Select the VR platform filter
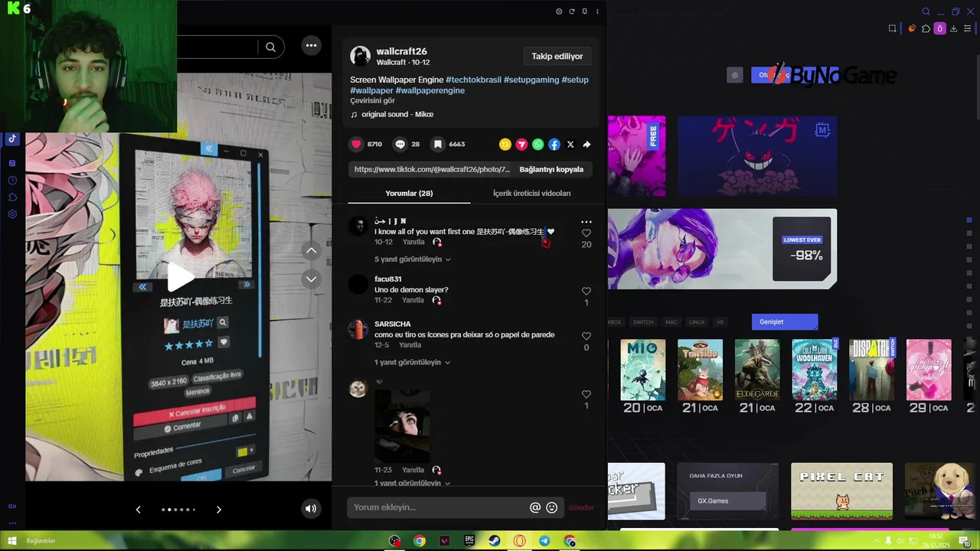Screen dimensions: 980x551 click(720, 322)
